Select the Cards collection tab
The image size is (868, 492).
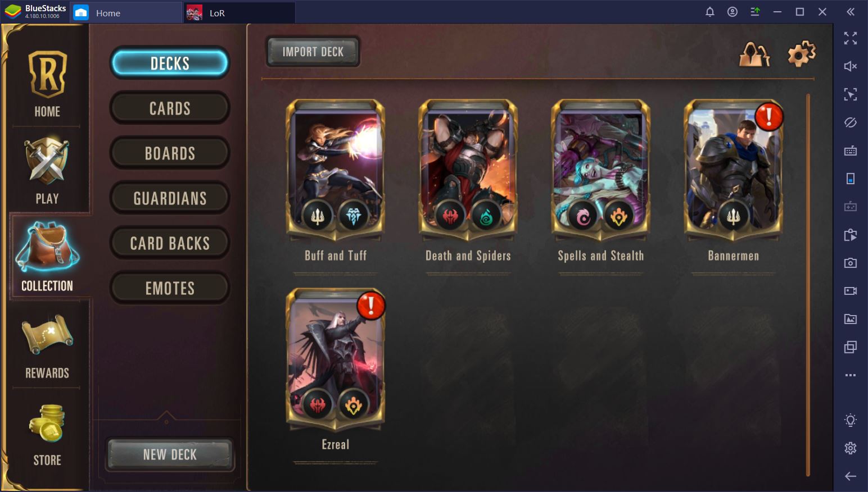(170, 108)
